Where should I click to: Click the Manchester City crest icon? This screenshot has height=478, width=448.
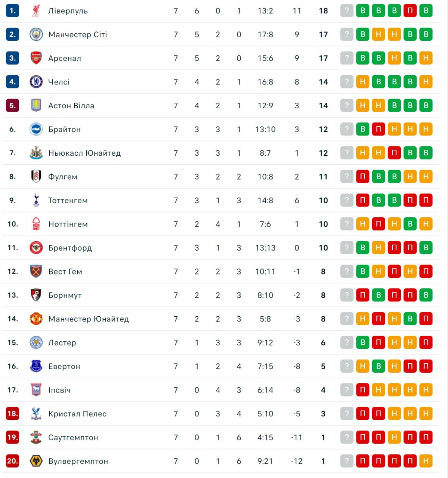click(x=36, y=34)
